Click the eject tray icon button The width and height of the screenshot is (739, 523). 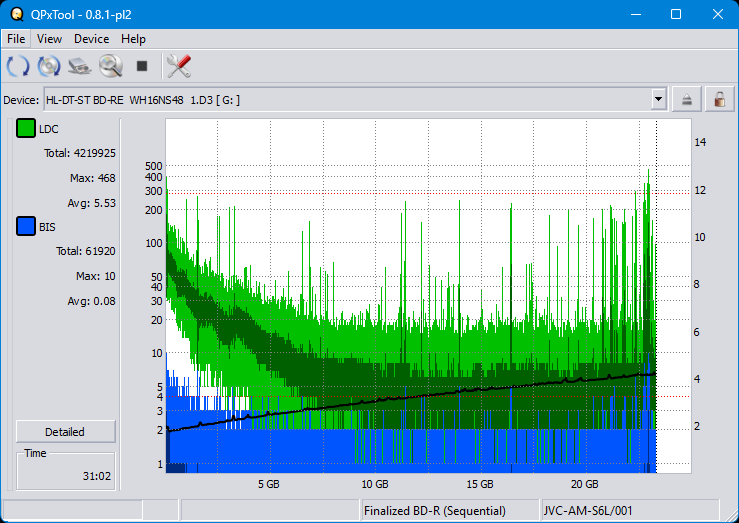tap(687, 99)
